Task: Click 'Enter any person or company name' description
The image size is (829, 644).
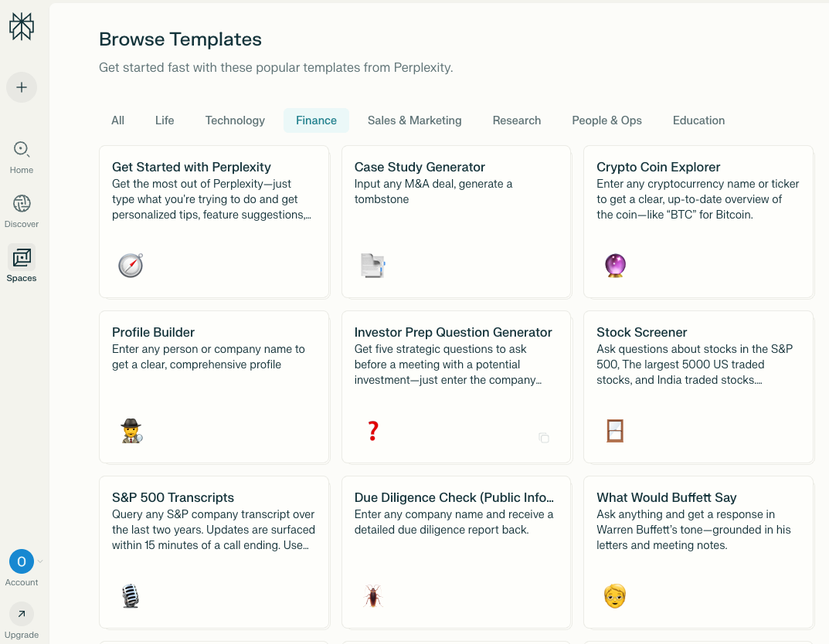Action: (209, 357)
